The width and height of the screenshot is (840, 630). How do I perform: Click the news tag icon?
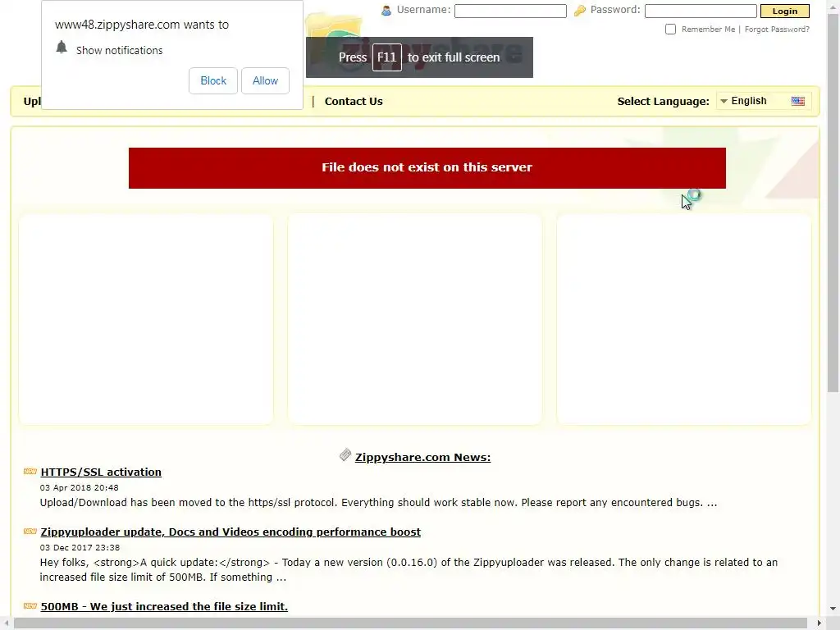pyautogui.click(x=345, y=454)
